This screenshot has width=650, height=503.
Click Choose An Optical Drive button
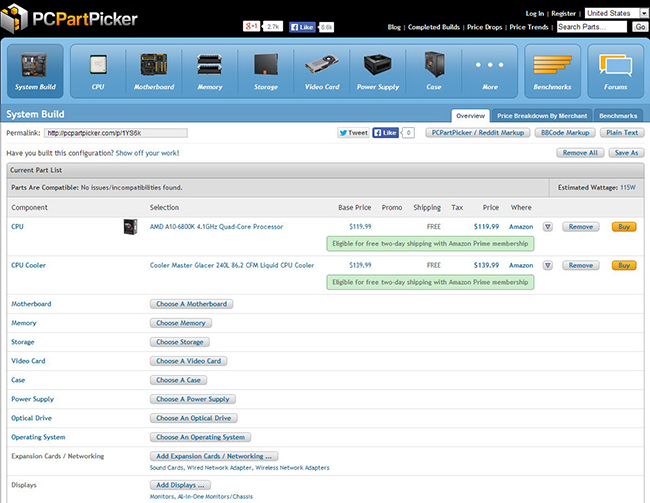pos(194,418)
